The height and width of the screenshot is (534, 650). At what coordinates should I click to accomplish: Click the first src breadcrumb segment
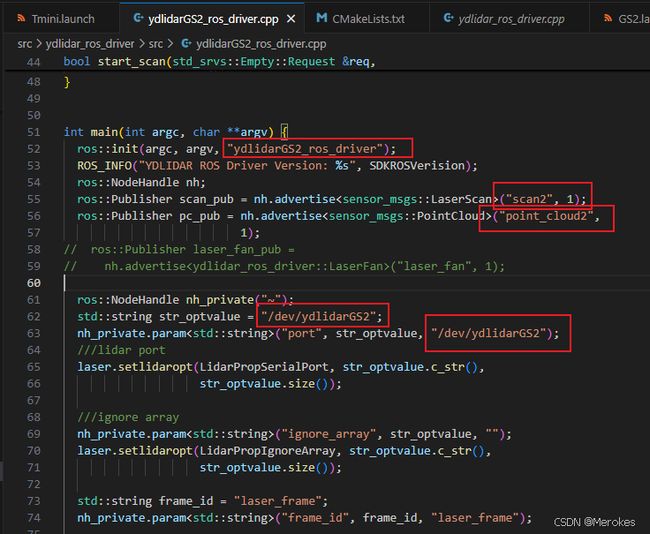click(x=24, y=44)
